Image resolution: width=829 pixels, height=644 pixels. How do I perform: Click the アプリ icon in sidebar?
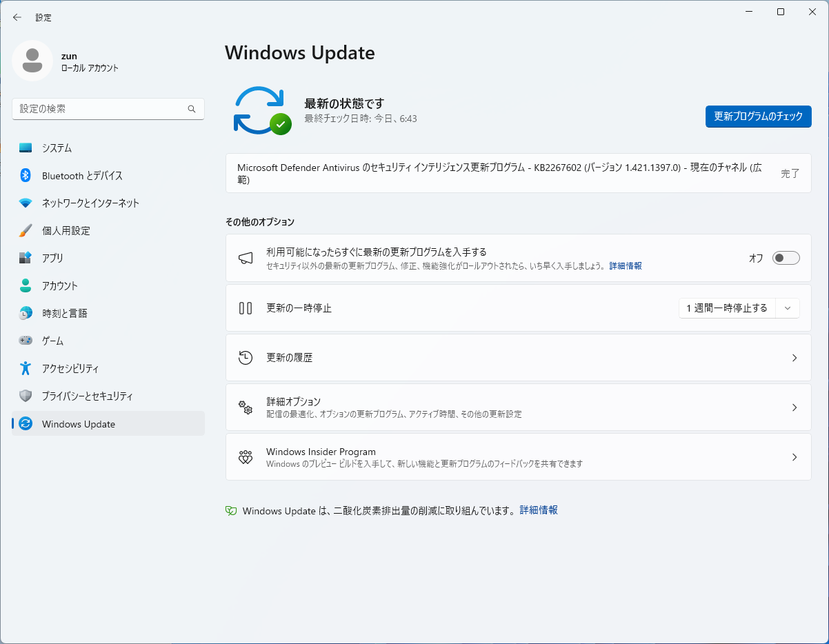(26, 258)
